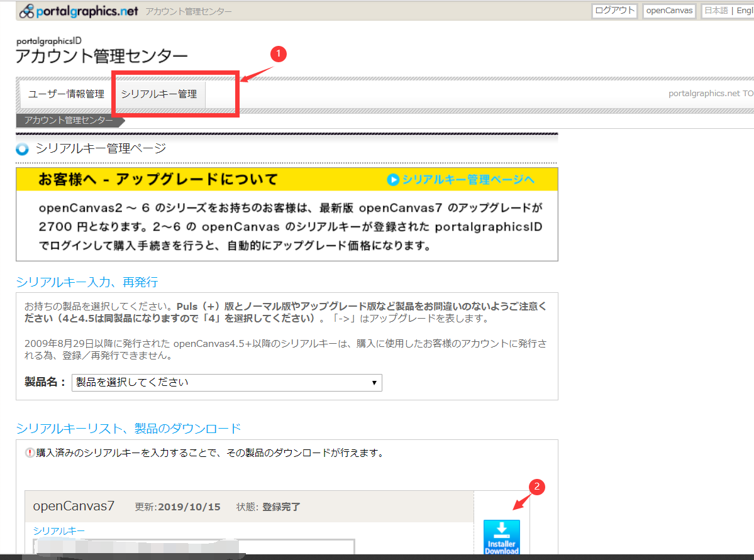Viewport: 754px width, 560px height.
Task: Click the 状態: 登録完了 status text
Action: point(269,507)
